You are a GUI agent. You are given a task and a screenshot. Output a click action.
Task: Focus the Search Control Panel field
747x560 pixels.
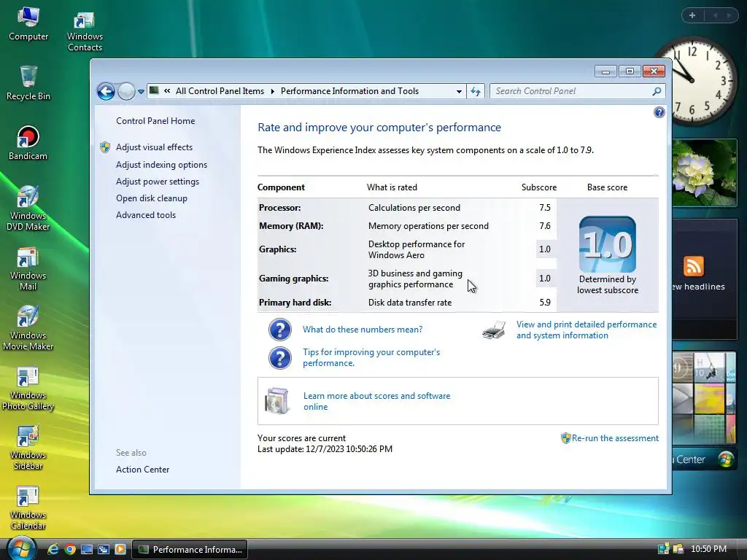click(x=571, y=91)
